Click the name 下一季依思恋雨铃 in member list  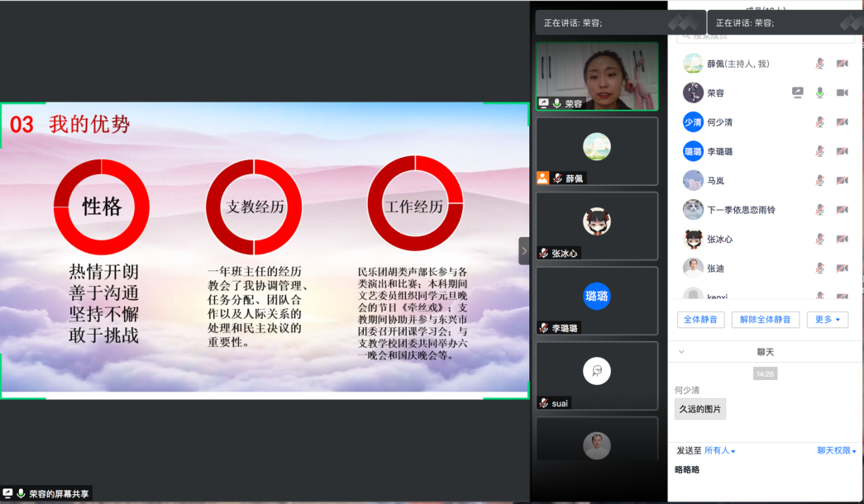[741, 210]
